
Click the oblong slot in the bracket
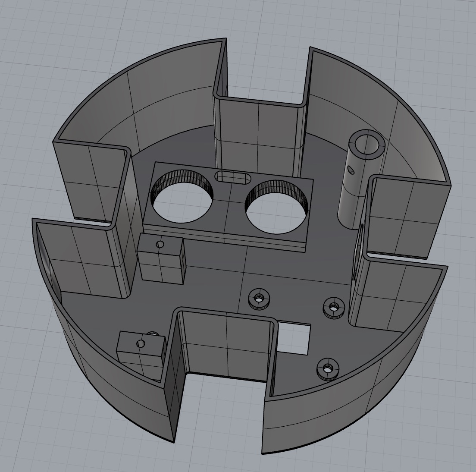(233, 177)
